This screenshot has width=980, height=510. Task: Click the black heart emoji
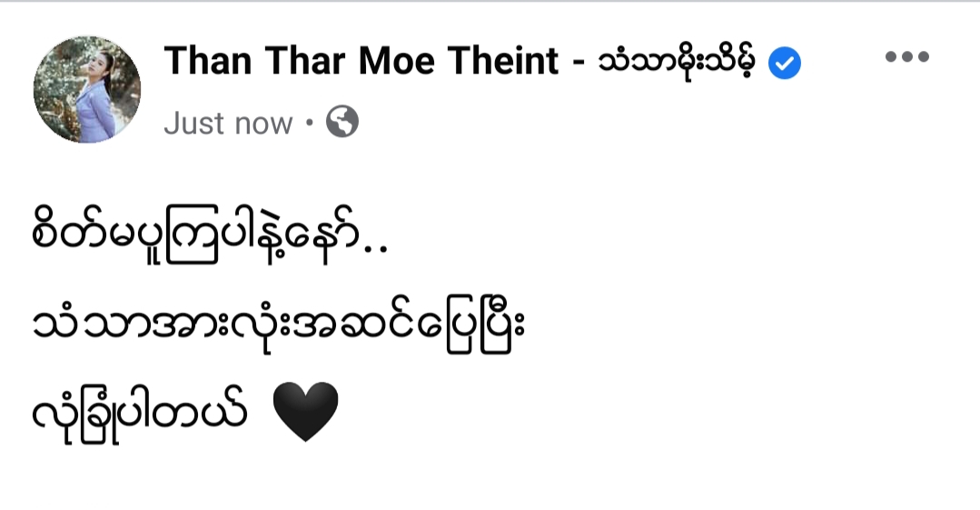(305, 413)
